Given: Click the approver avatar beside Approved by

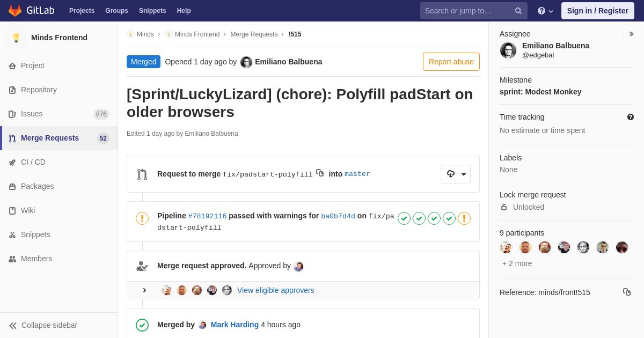Looking at the screenshot, I should (x=298, y=266).
